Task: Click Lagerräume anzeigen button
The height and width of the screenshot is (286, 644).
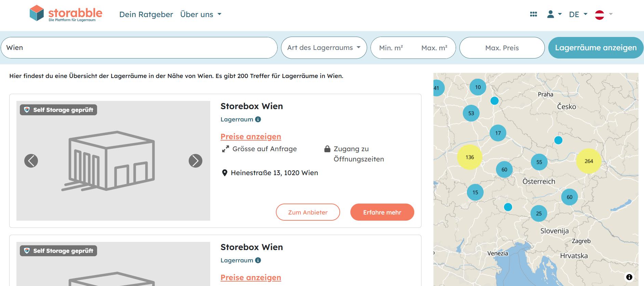Action: point(596,48)
